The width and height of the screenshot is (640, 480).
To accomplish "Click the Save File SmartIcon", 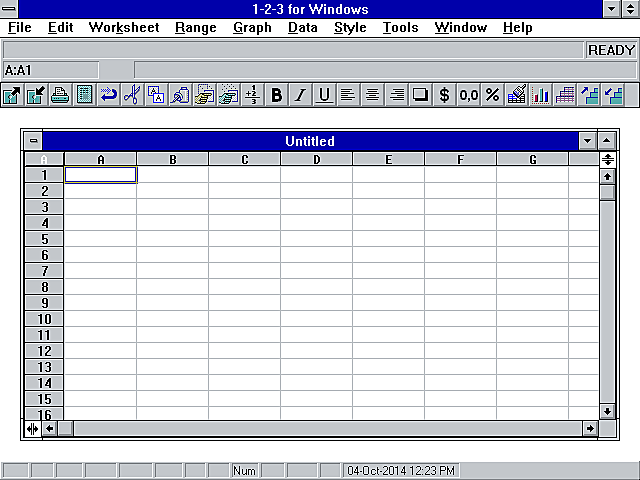I will pos(36,95).
